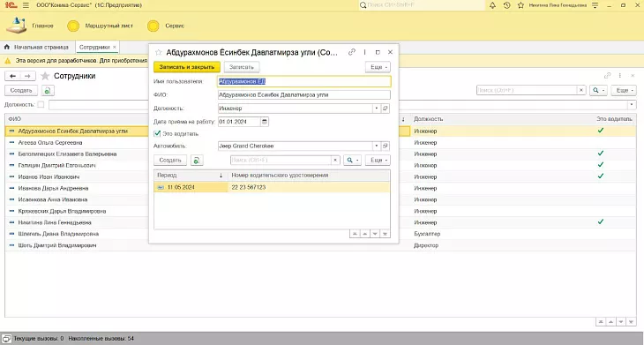The width and height of the screenshot is (644, 345).
Task: Copy link to employee record icon
Action: (352, 52)
